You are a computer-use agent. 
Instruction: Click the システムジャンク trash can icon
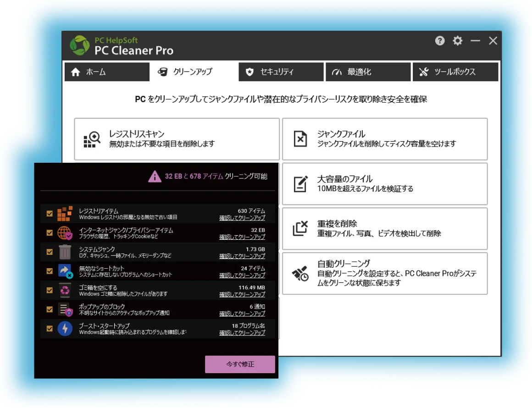coord(65,252)
